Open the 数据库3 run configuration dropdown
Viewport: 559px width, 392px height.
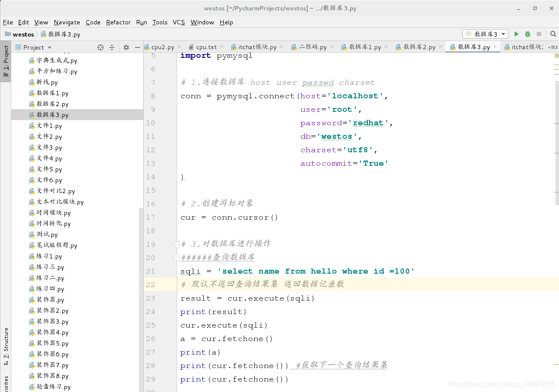(485, 34)
